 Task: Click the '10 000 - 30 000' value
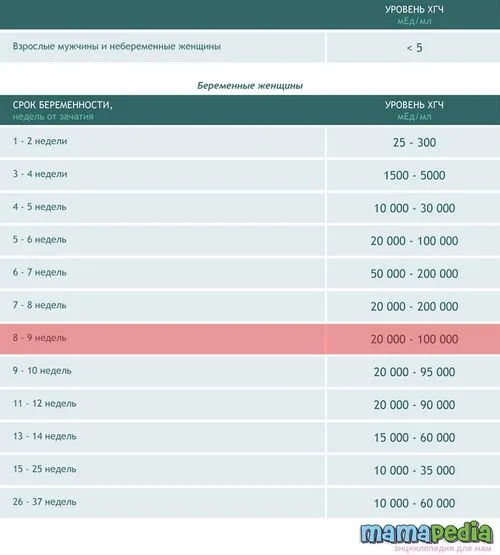(414, 208)
